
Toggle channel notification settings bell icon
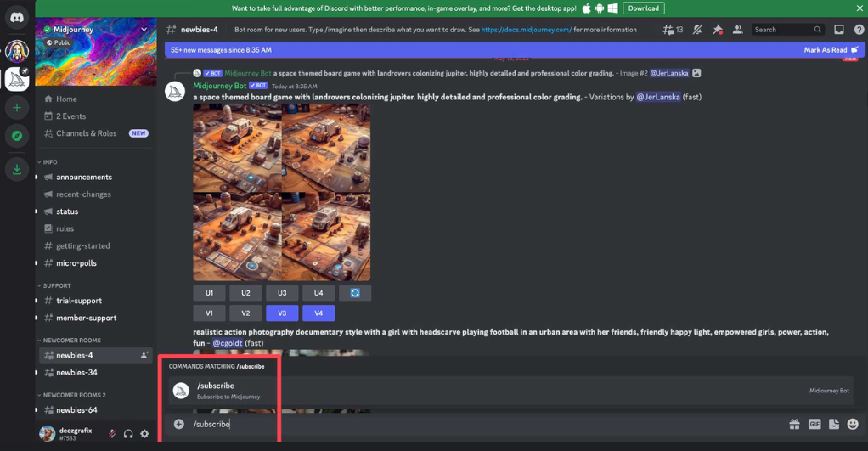pos(697,30)
